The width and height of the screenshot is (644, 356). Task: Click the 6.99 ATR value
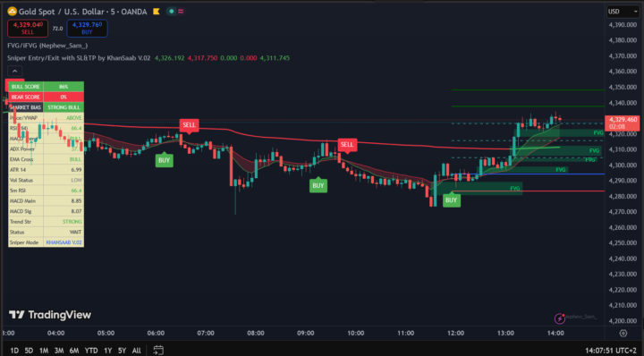click(x=76, y=170)
